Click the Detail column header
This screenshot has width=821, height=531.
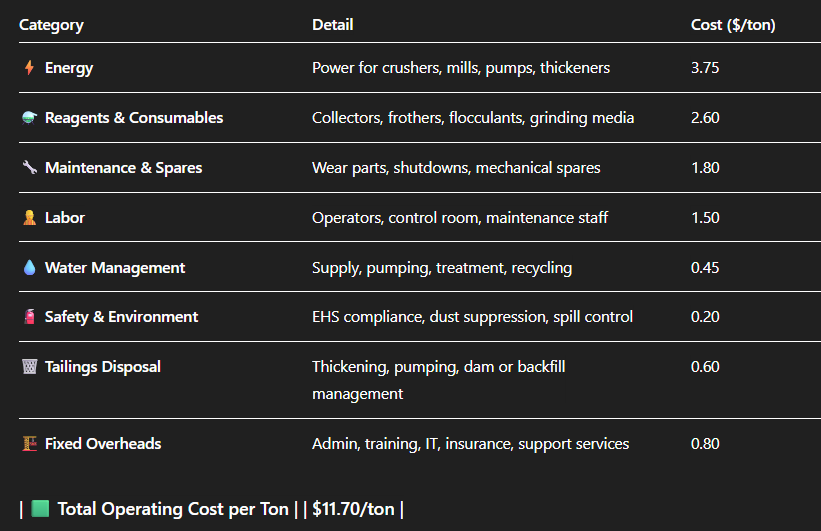pos(332,25)
